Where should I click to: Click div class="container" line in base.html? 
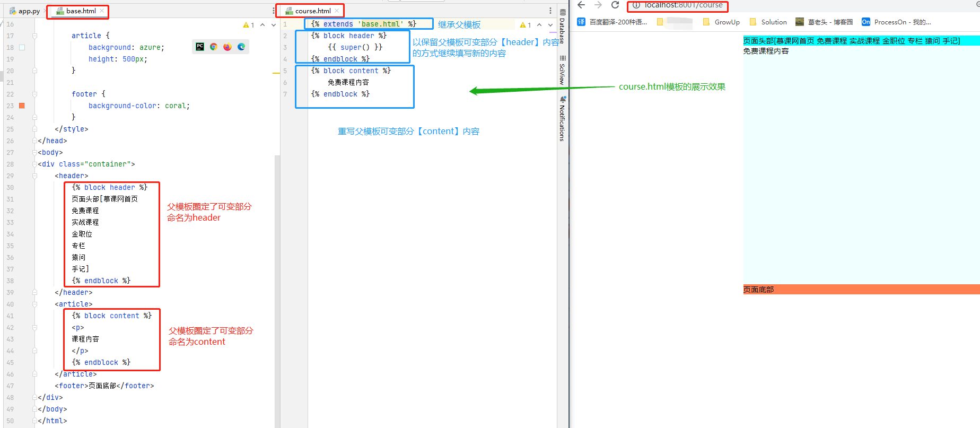coord(86,164)
